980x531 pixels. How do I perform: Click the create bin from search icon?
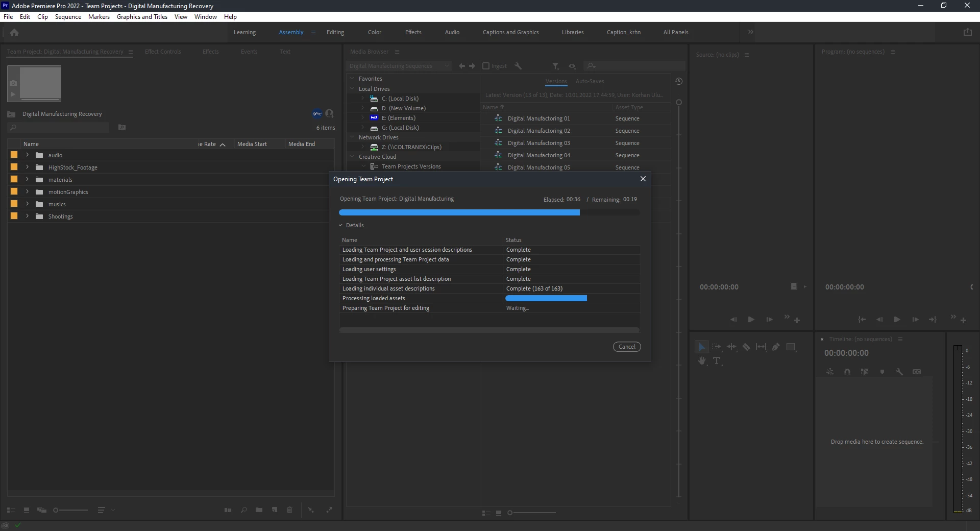[x=122, y=127]
